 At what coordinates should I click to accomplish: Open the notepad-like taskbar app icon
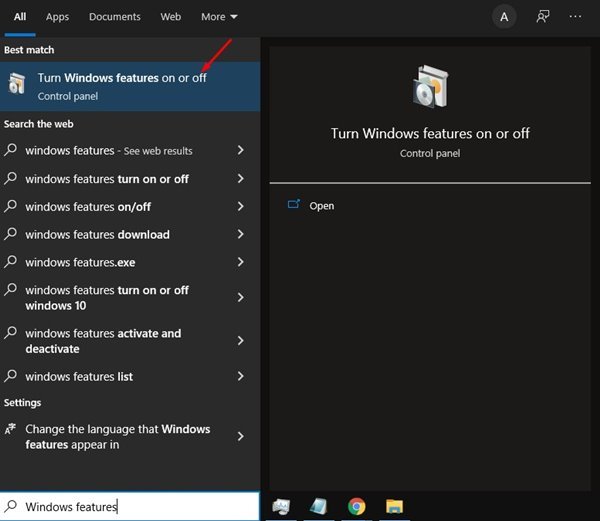[x=318, y=506]
